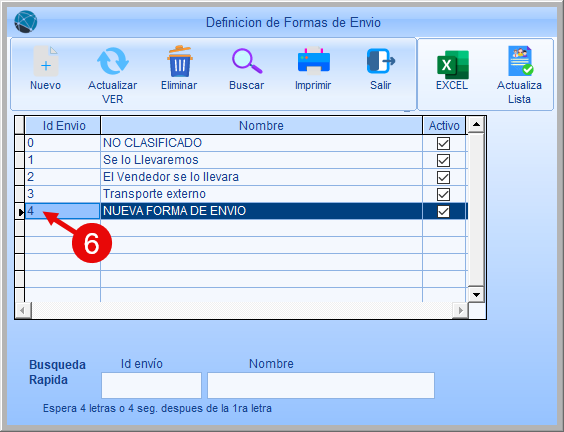Click the horizontal scrollbar right arrow
The height and width of the screenshot is (432, 564).
tap(460, 310)
